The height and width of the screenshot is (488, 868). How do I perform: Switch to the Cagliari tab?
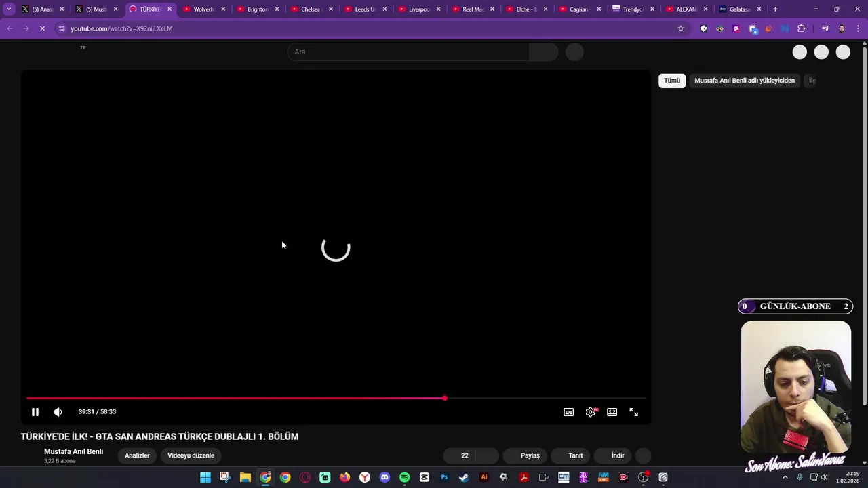[578, 9]
